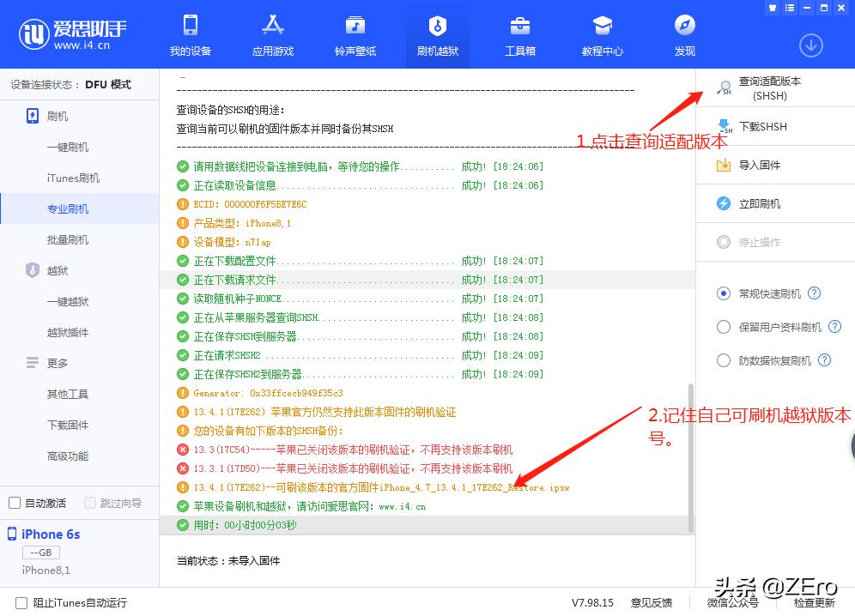The width and height of the screenshot is (855, 616).
Task: Open the 应用游戏 apps section
Action: [272, 34]
